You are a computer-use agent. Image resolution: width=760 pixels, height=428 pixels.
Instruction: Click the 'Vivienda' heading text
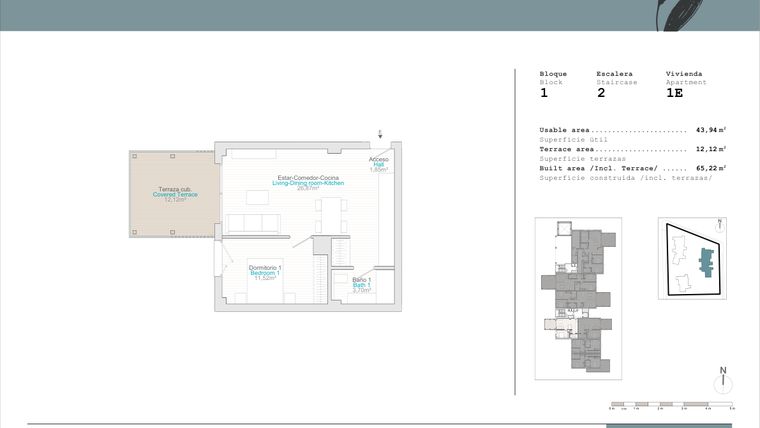pyautogui.click(x=684, y=74)
